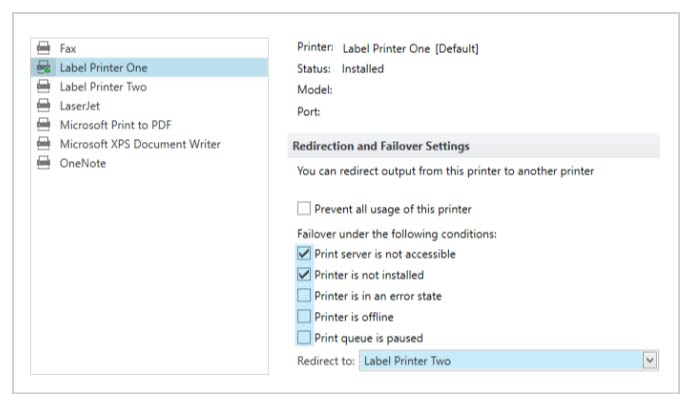Click the Microsoft XPS Document Writer icon
This screenshot has width=691, height=405.
tap(43, 143)
